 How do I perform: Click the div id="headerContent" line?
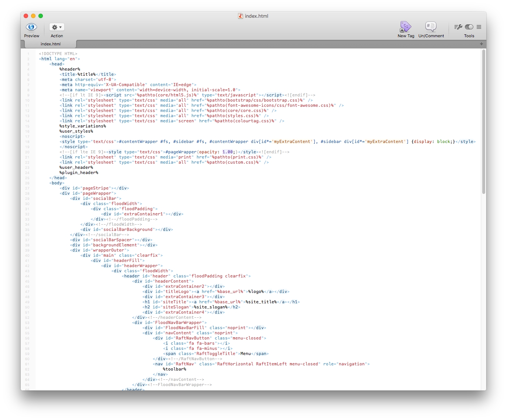pos(163,281)
